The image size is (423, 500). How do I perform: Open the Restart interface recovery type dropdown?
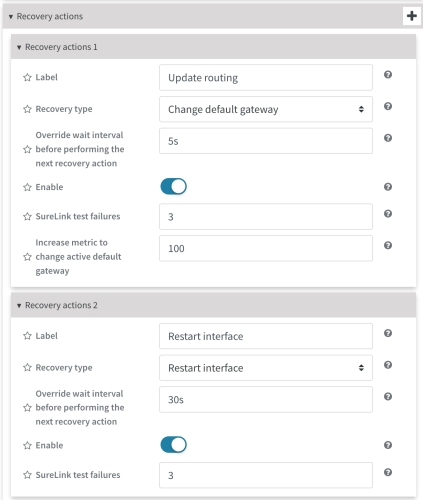pos(266,368)
